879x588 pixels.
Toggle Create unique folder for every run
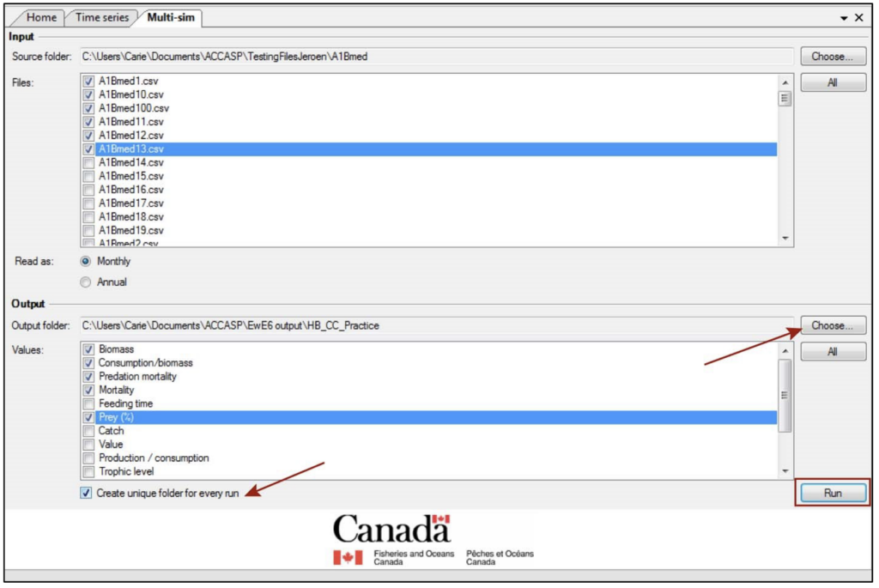(86, 494)
